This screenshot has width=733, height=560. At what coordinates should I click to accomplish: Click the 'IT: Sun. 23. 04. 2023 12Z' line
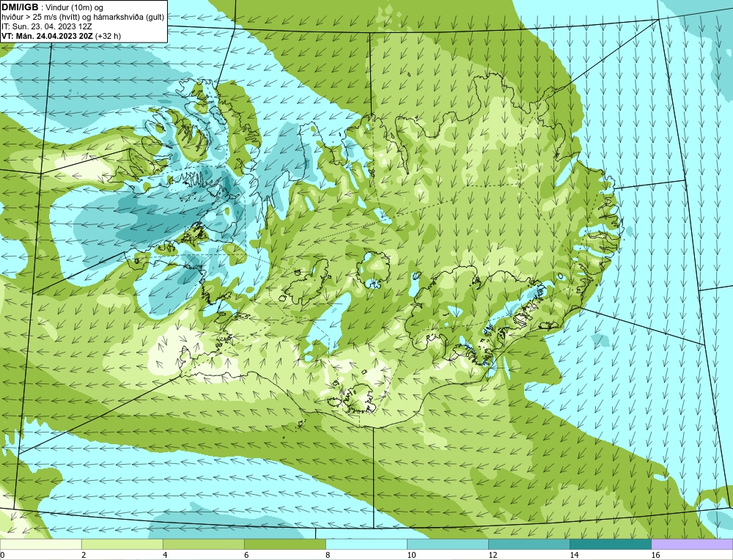click(47, 26)
